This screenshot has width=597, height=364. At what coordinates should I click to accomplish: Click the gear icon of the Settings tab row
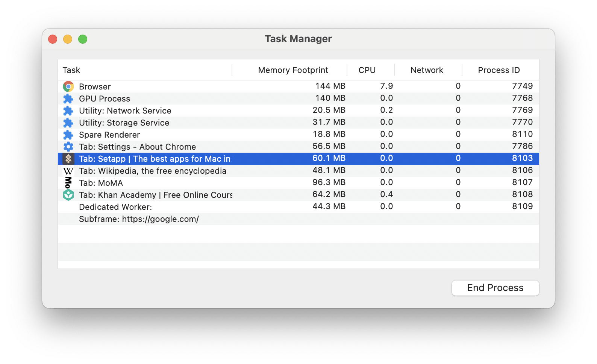(68, 147)
